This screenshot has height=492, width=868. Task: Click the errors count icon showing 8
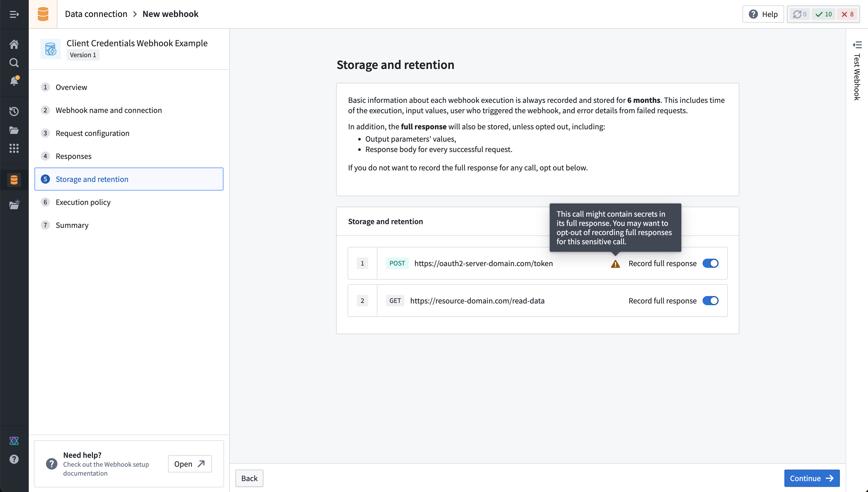[847, 14]
